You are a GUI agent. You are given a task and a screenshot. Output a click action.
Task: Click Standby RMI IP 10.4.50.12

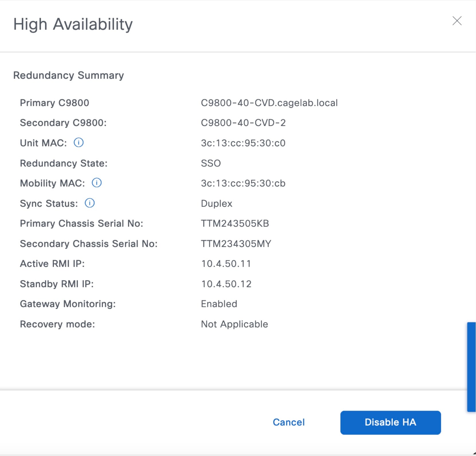pyautogui.click(x=226, y=284)
